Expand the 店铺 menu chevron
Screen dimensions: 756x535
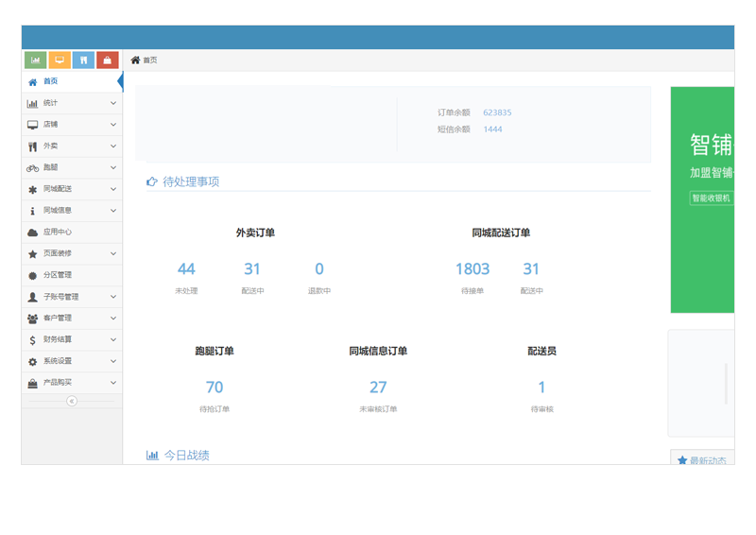click(x=112, y=125)
